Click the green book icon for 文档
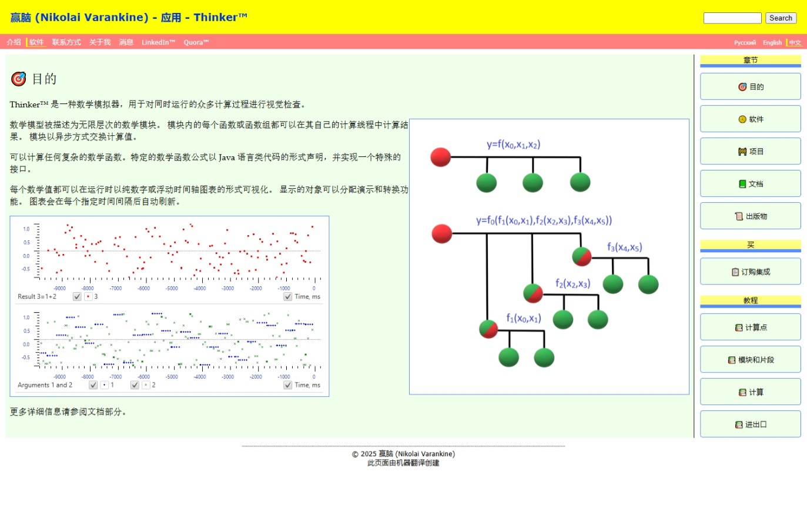This screenshot has height=532, width=807. click(x=742, y=184)
